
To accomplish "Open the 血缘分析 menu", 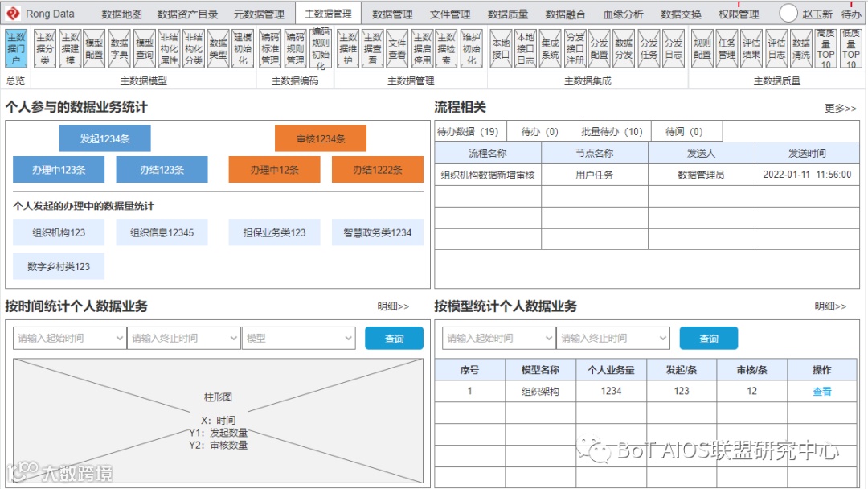I will click(623, 14).
